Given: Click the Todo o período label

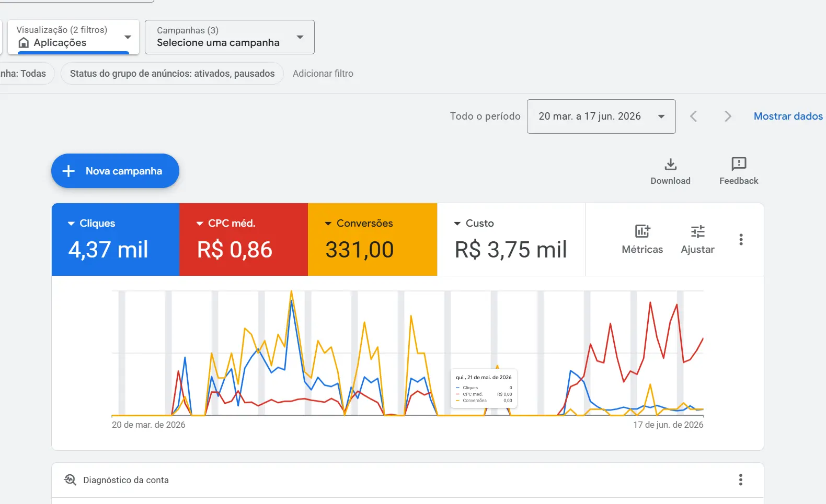Looking at the screenshot, I should click(485, 116).
